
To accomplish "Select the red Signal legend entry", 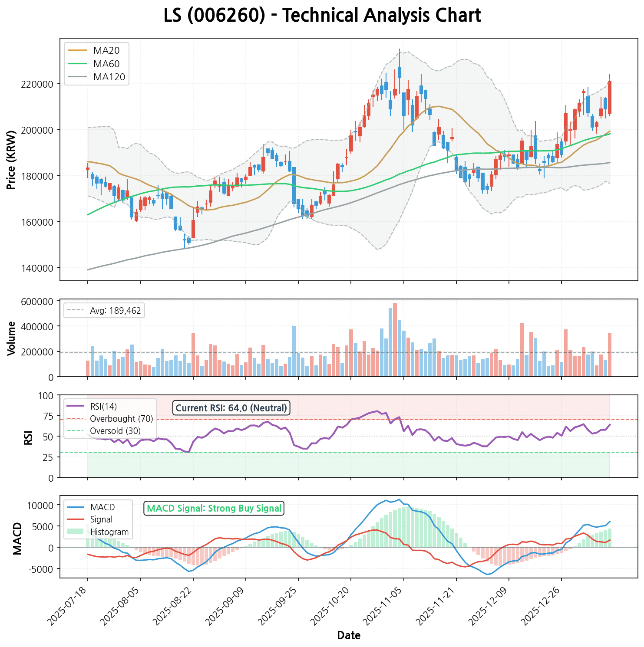I will point(101,519).
